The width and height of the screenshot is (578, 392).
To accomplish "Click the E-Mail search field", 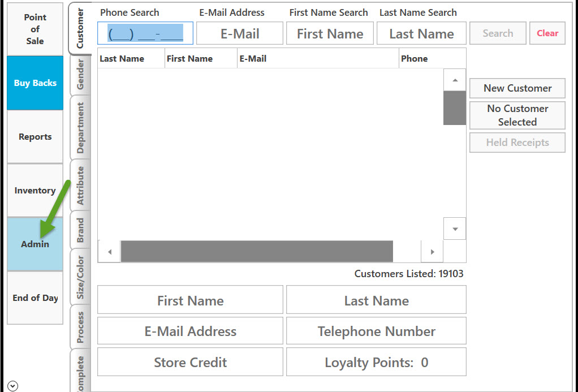I will point(240,33).
